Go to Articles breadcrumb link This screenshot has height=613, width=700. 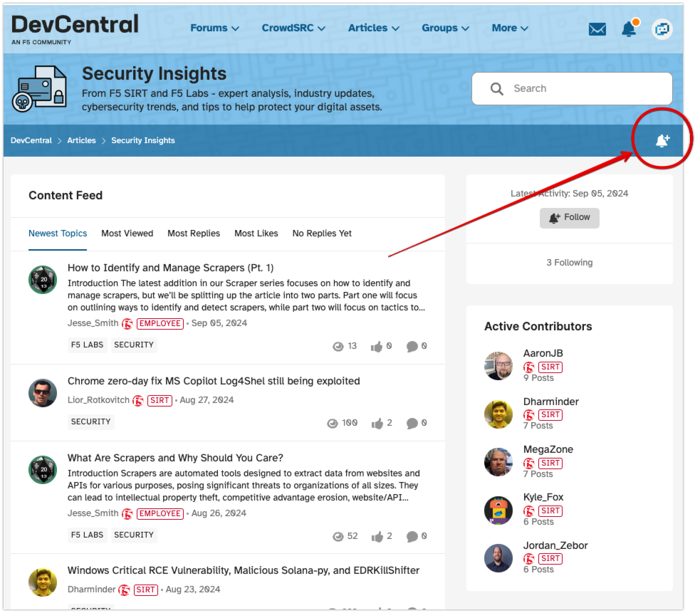tap(81, 141)
